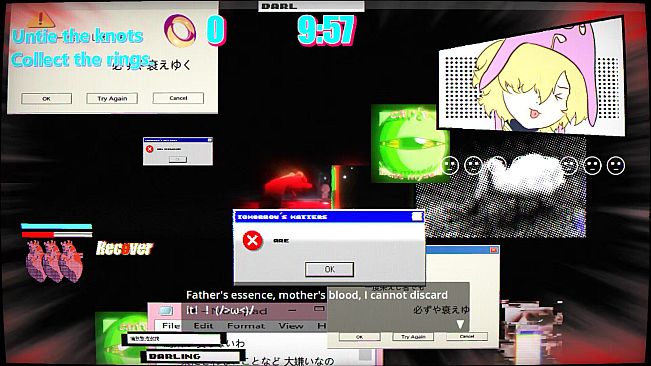Close the bottom-right dialog with red X
The image size is (651, 366).
click(x=494, y=250)
